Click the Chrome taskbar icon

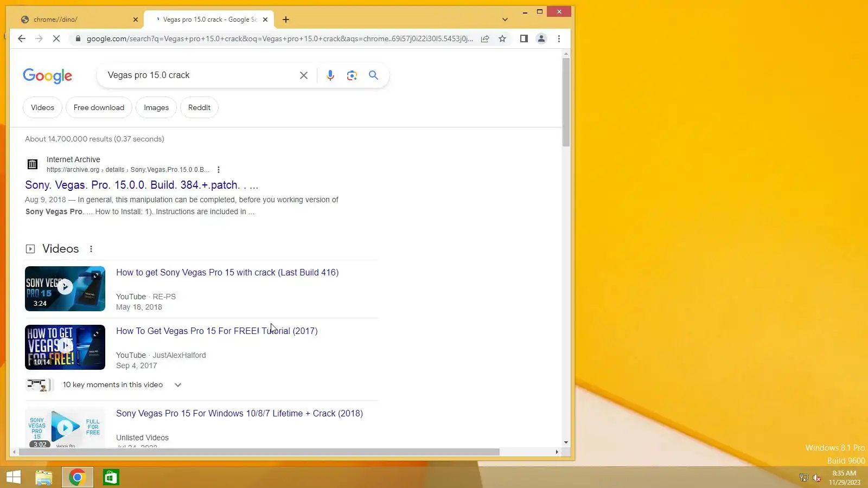77,477
